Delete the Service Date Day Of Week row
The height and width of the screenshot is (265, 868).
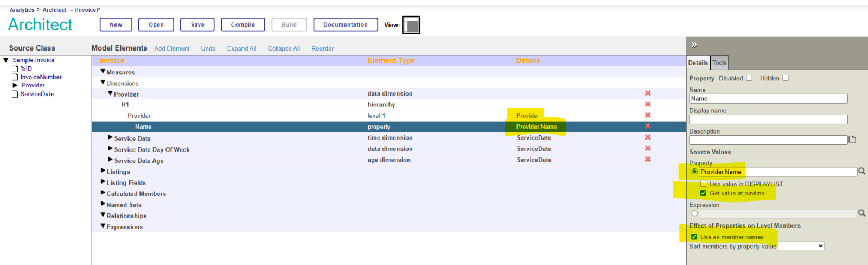[x=648, y=149]
